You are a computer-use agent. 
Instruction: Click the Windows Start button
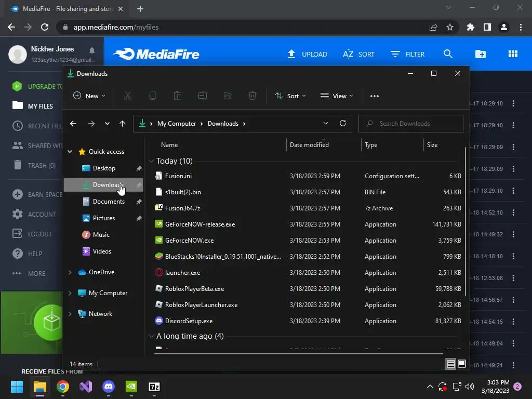[x=17, y=387]
